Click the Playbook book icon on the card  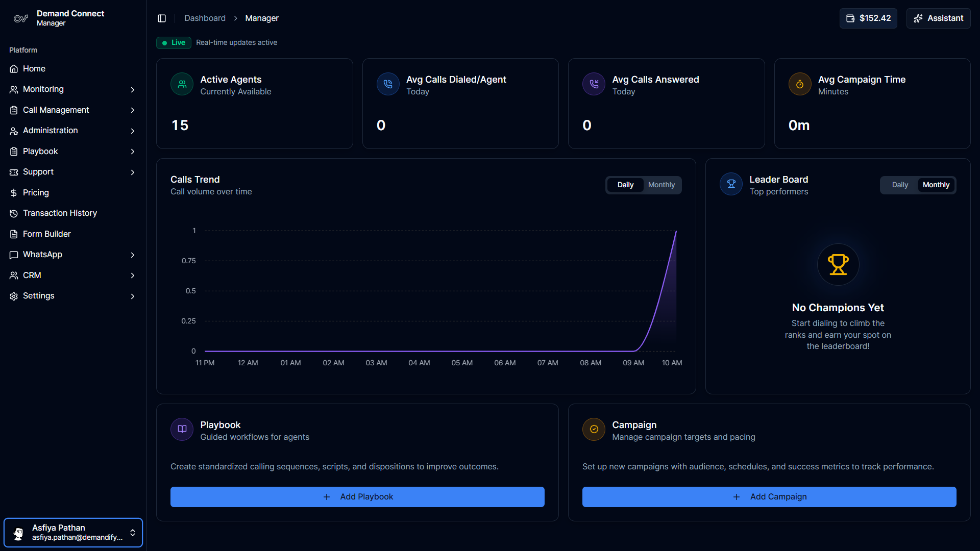coord(181,429)
